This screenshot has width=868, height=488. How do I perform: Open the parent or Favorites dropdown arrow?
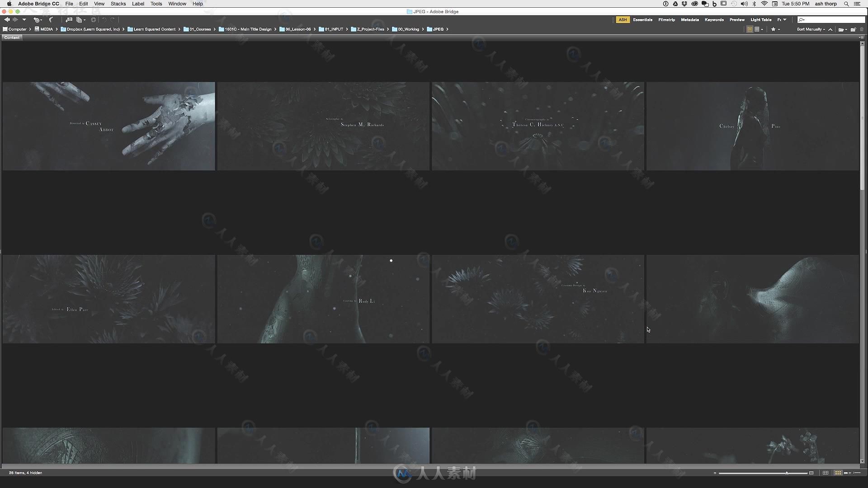tap(24, 20)
